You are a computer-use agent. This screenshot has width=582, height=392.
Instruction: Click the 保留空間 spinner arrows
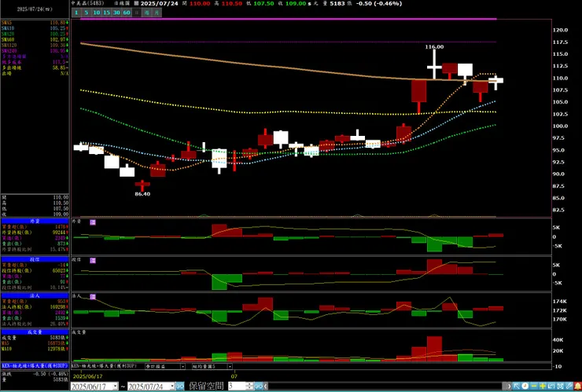point(250,386)
